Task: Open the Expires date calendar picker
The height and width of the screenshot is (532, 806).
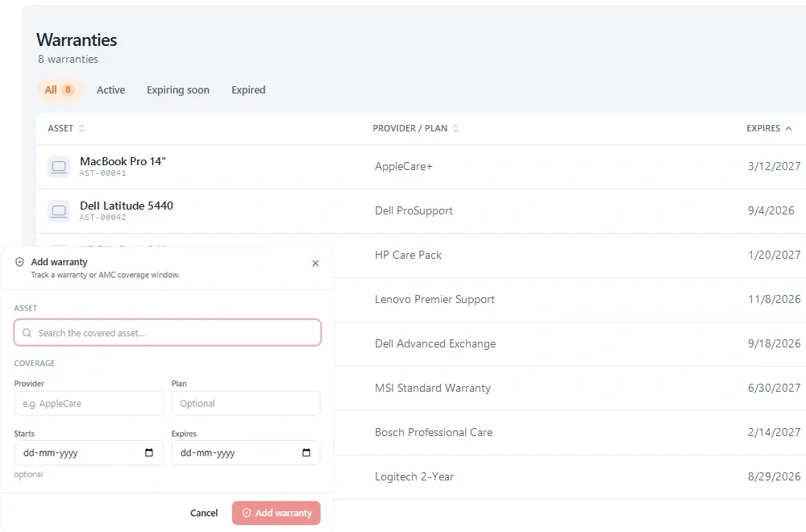Action: click(306, 453)
